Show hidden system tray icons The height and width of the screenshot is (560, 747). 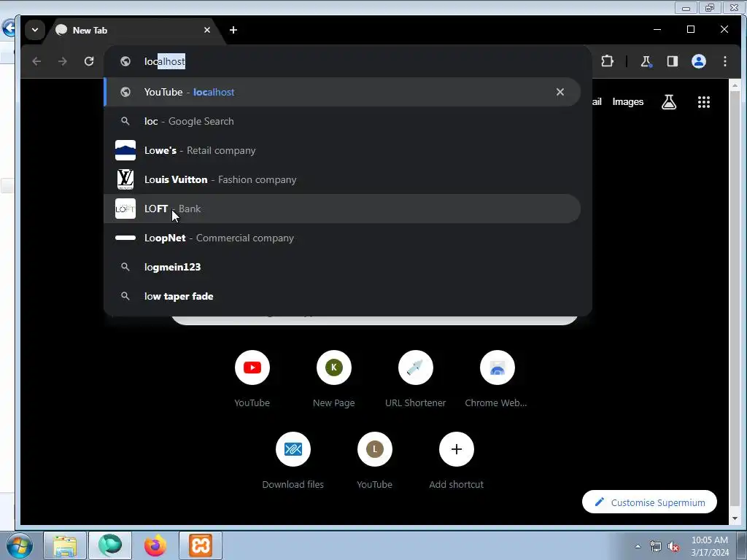[x=638, y=546]
